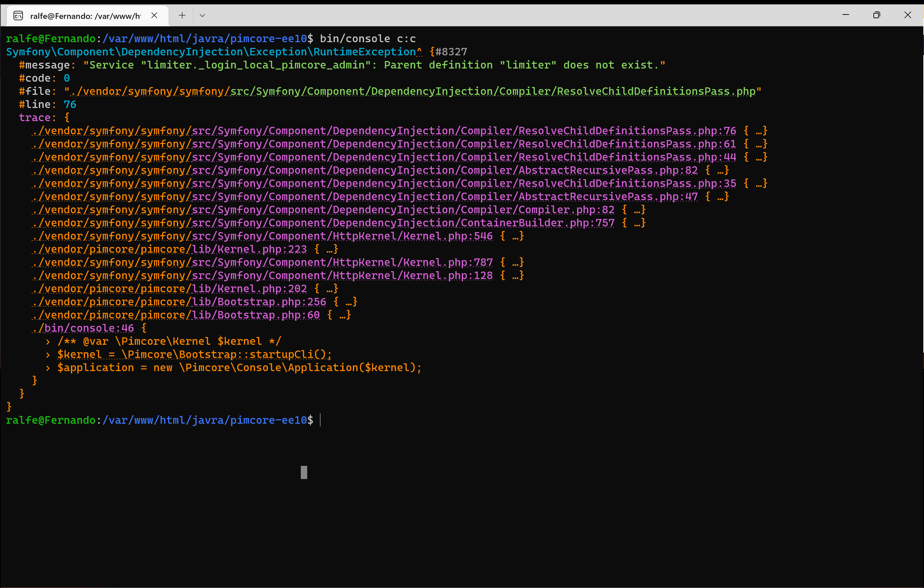Click the maximize window icon

877,15
